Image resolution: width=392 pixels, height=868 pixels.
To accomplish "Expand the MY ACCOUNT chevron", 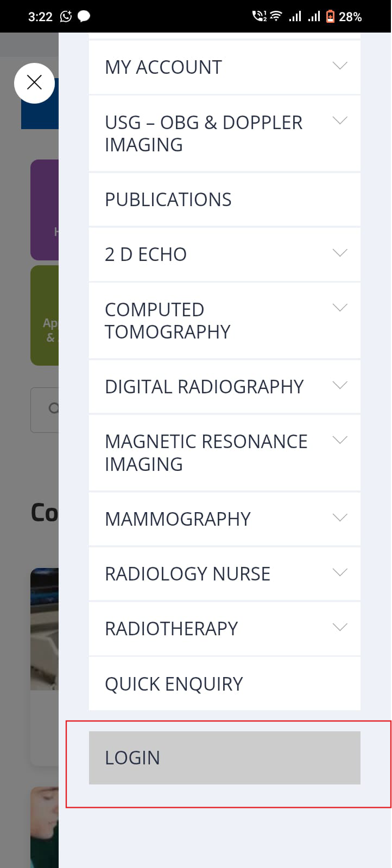I will pos(340,66).
